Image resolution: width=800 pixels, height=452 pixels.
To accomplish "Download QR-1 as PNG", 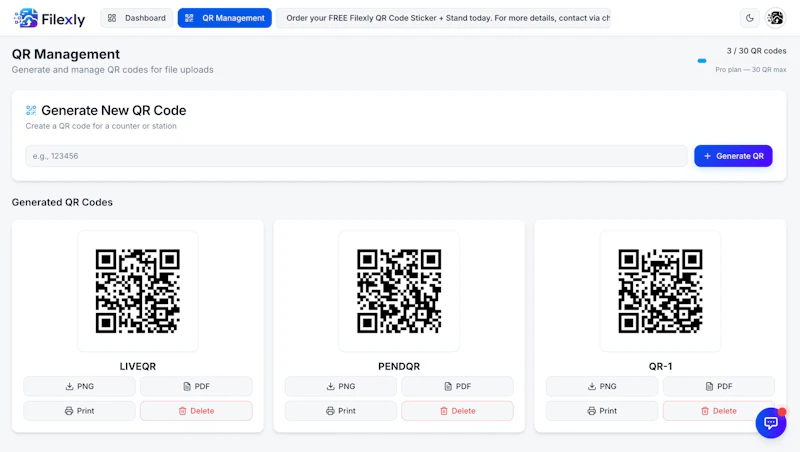I will click(x=602, y=386).
